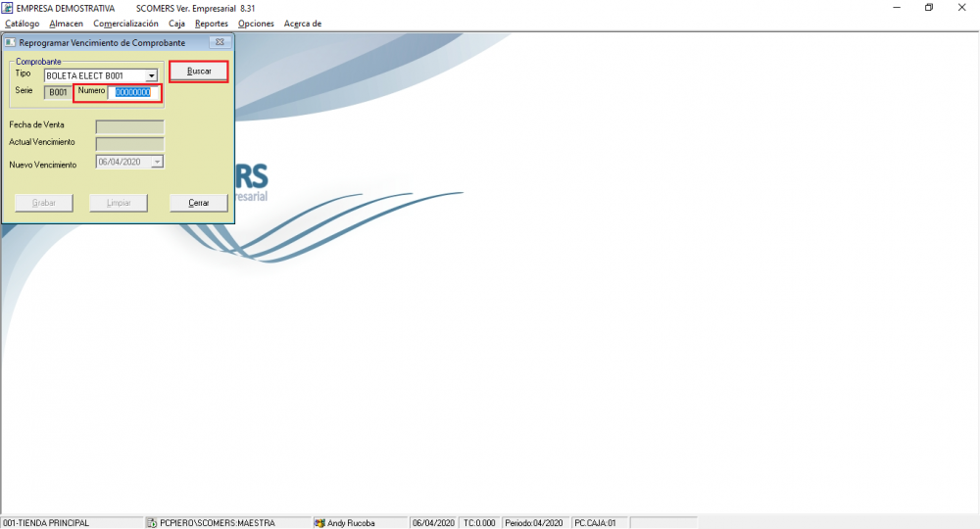
Task: Restore down the main application window
Action: [929, 8]
